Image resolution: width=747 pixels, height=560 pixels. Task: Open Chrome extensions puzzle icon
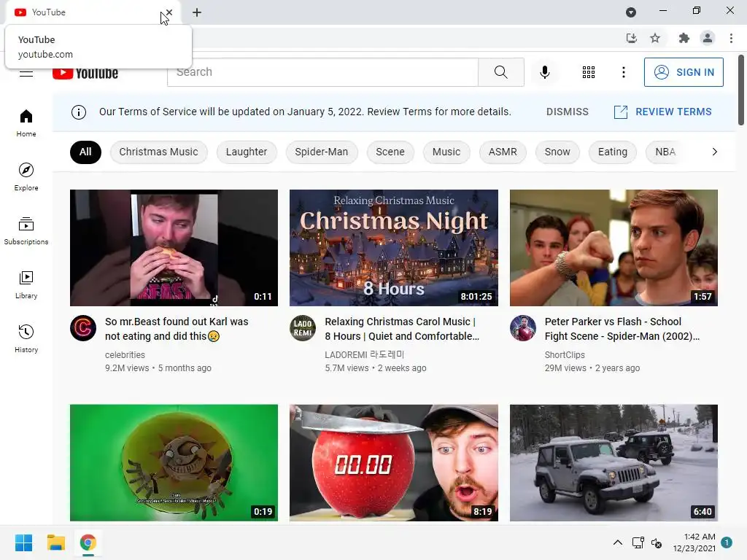pos(684,38)
